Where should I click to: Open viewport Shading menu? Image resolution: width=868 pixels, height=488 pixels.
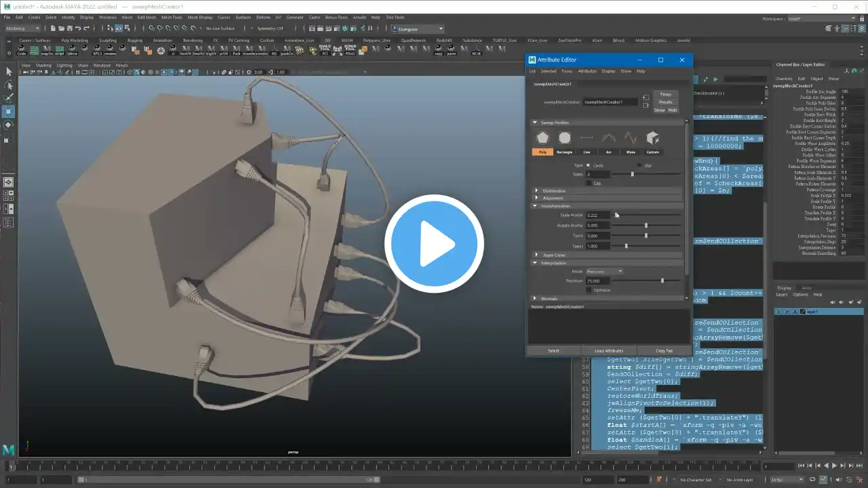click(44, 66)
